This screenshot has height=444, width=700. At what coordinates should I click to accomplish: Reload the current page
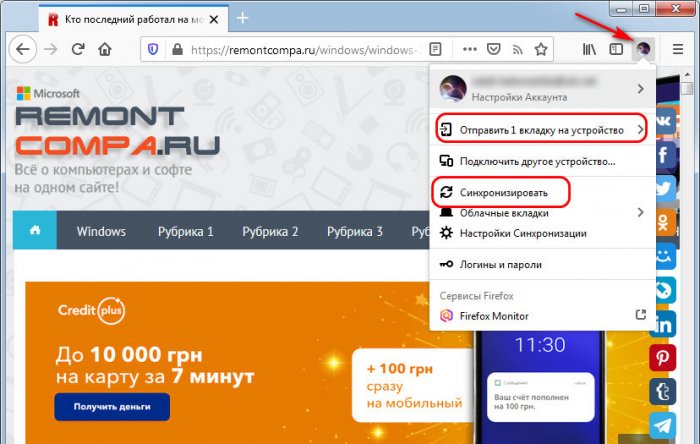point(77,48)
